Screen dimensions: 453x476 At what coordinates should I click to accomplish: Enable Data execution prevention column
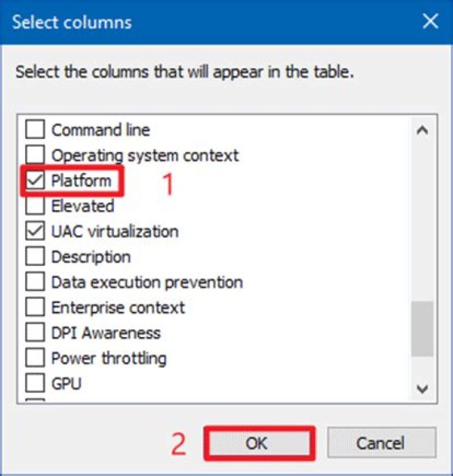[35, 282]
